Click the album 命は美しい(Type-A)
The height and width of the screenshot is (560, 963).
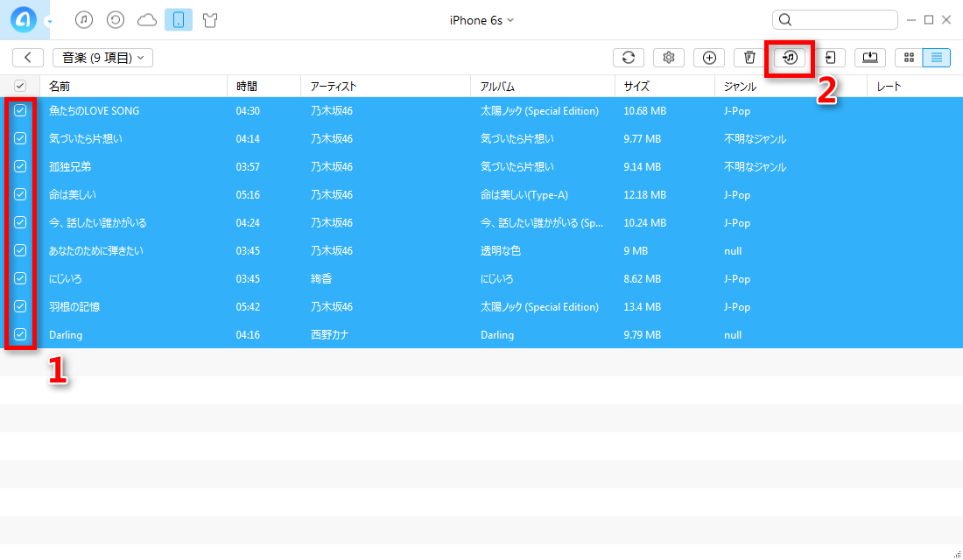coord(524,194)
